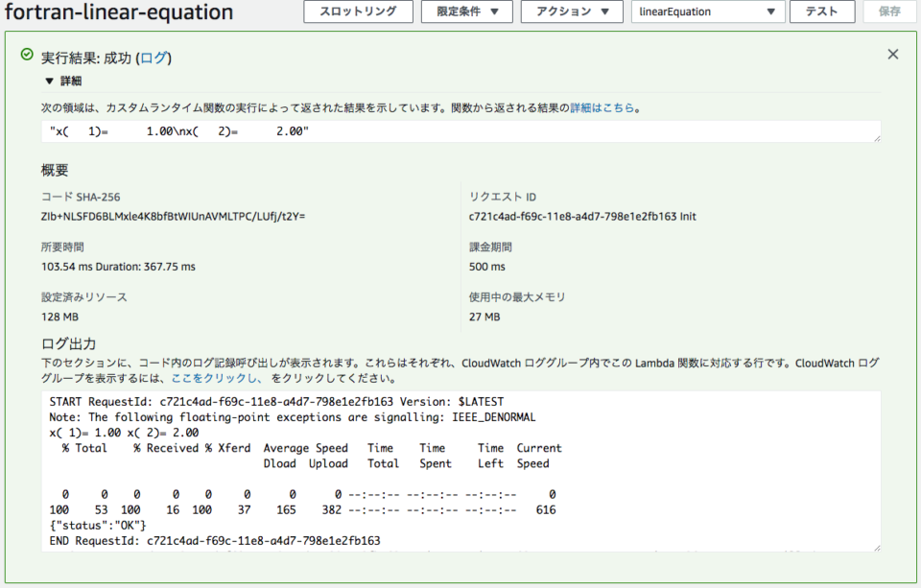Screen dimensions: 921x588
Task: Run the function with テスト button
Action: (x=821, y=12)
